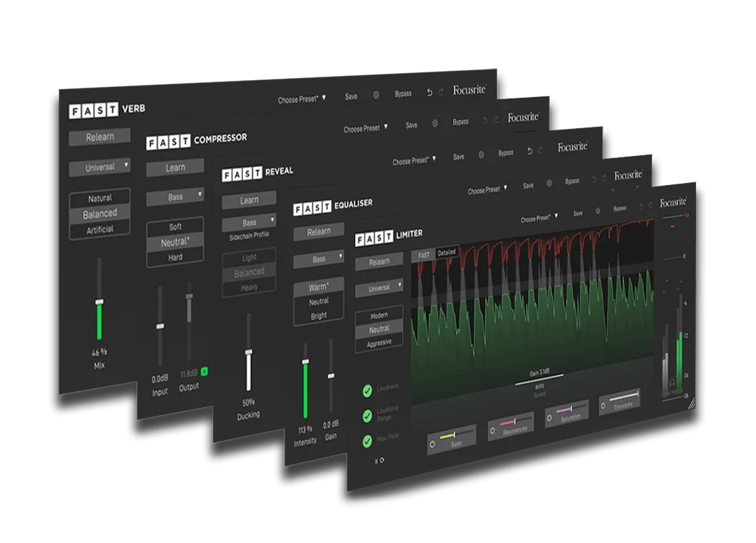This screenshot has width=756, height=543.
Task: Open the Bass profile dropdown in FAST Compressor
Action: 175,197
